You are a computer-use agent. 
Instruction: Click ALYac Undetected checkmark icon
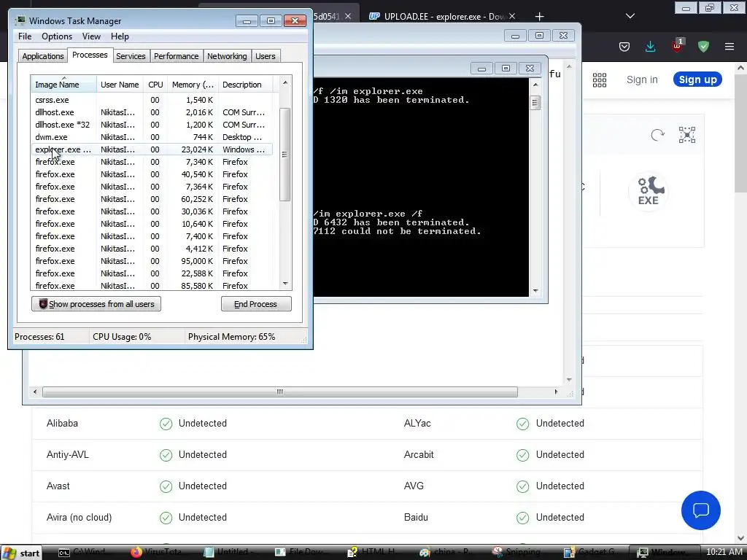522,424
